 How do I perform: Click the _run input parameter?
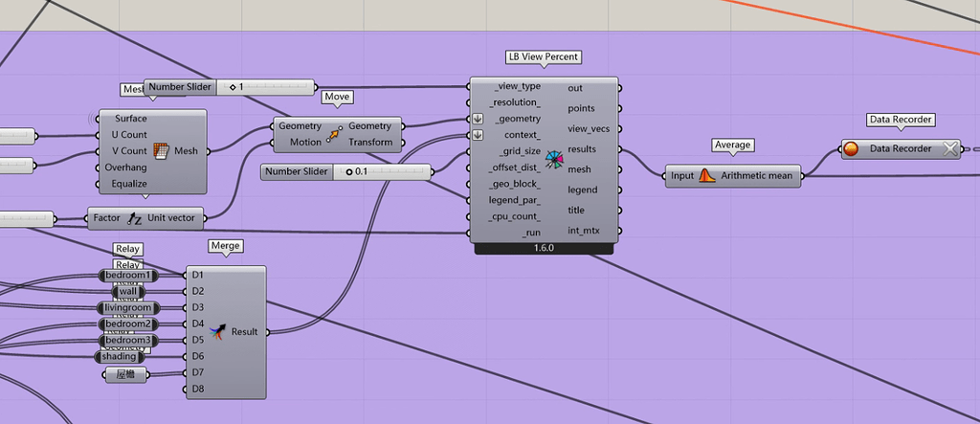point(532,233)
